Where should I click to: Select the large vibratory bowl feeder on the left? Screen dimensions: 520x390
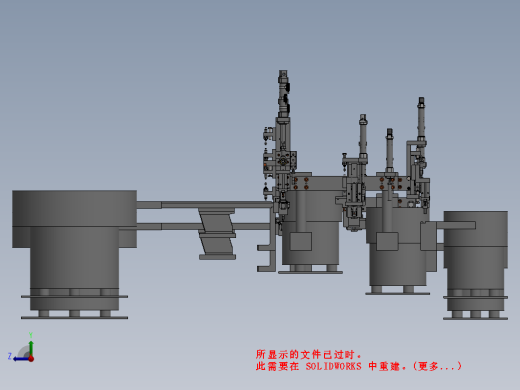(74, 255)
